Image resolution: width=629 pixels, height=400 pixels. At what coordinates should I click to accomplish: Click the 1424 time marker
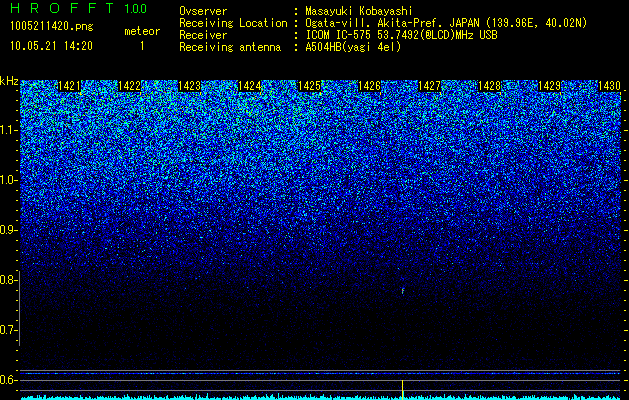250,86
